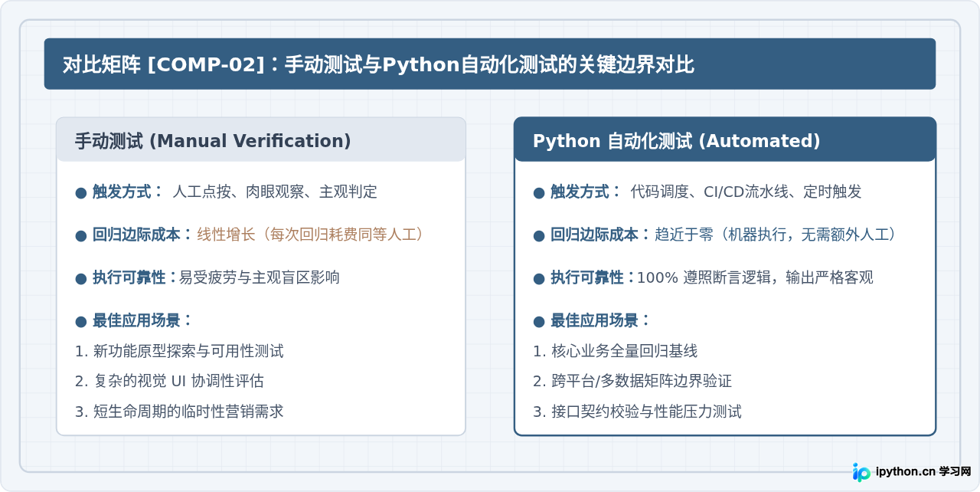Viewport: 980px width, 492px height.
Task: Click 执行可靠性 label in automated card
Action: point(592,277)
